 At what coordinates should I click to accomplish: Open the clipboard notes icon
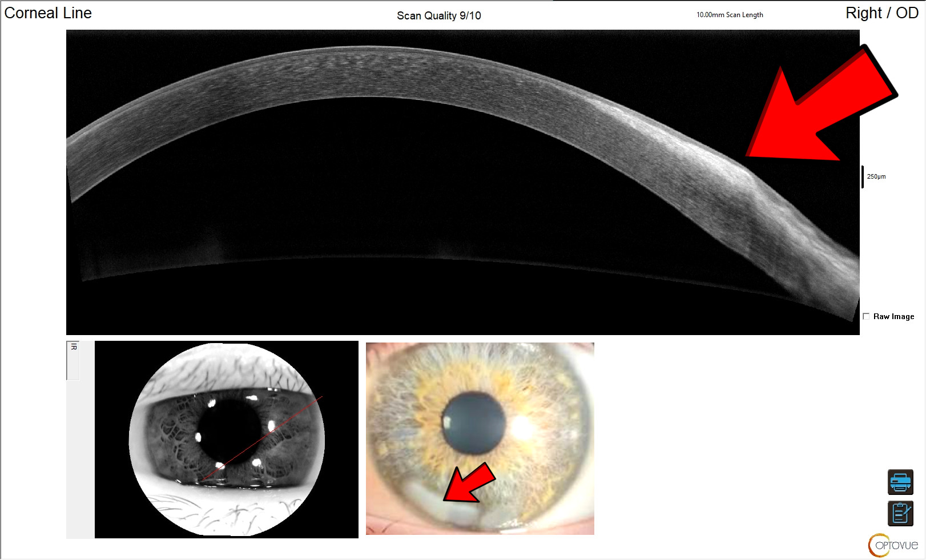click(x=900, y=513)
